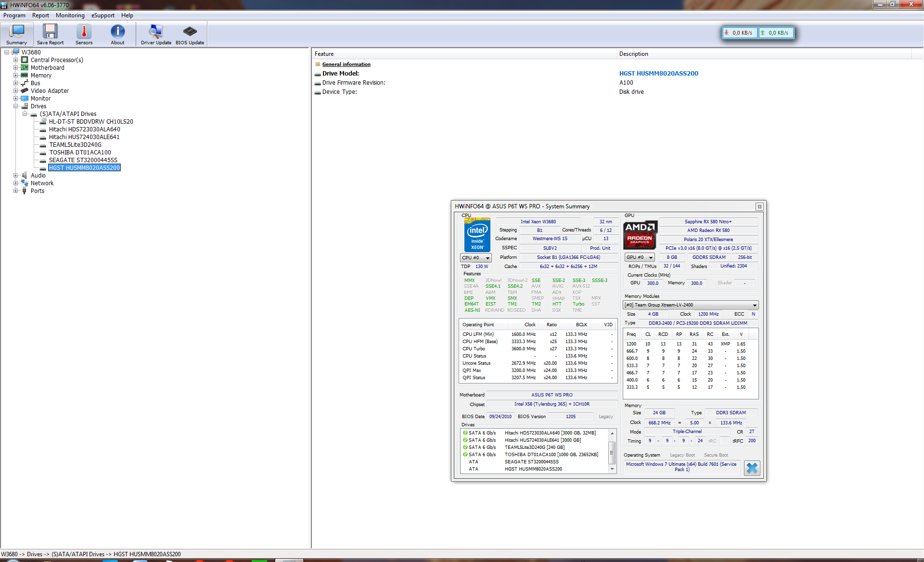Open the eSupport menu
The width and height of the screenshot is (924, 562).
103,15
